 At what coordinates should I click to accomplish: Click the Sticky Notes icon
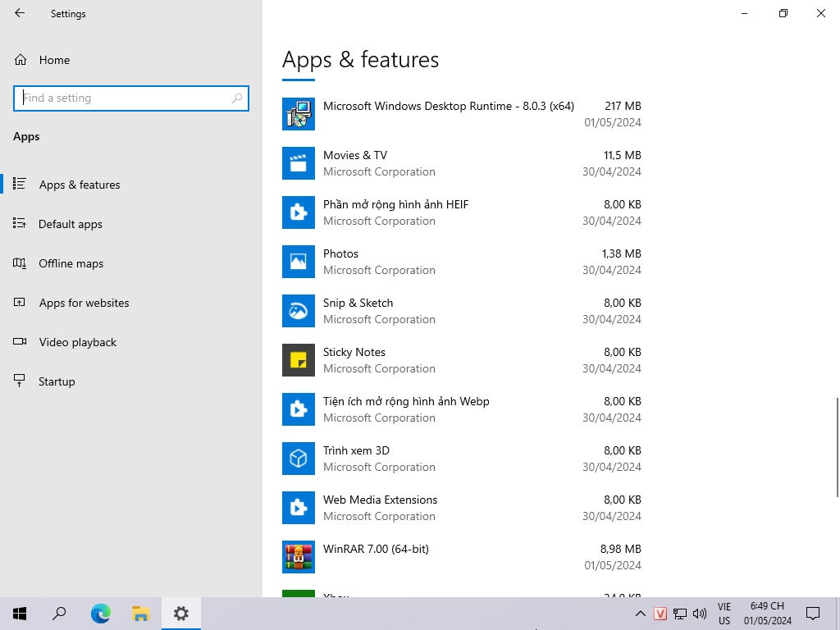299,360
